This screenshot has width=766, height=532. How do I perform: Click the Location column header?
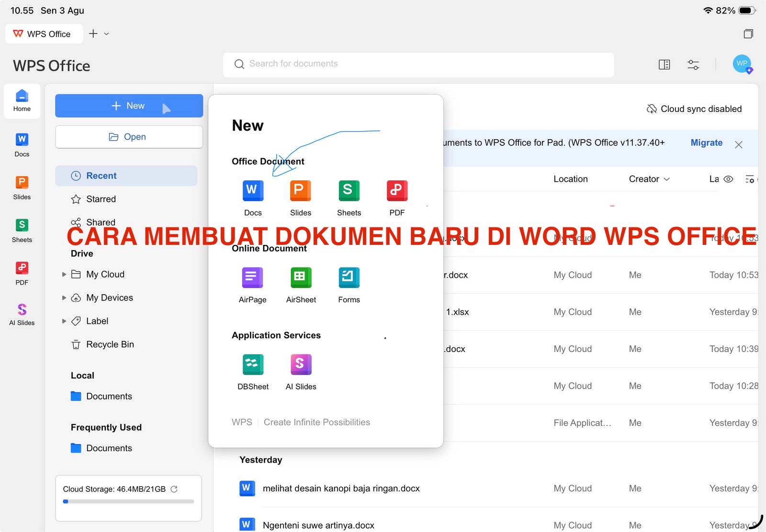(571, 179)
